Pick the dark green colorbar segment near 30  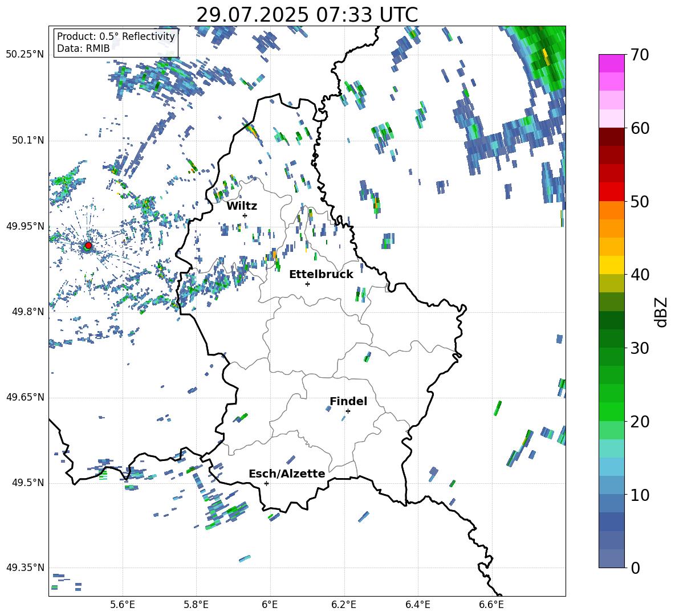[611, 338]
